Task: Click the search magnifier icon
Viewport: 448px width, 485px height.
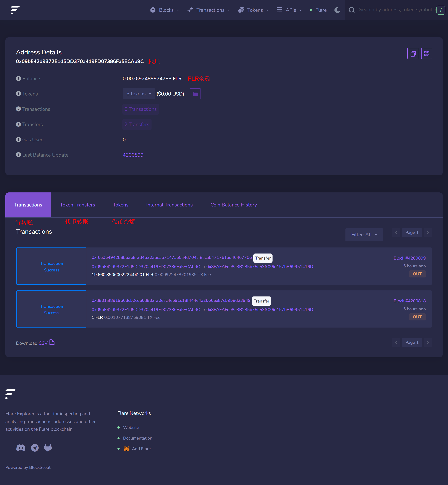Action: coord(351,10)
